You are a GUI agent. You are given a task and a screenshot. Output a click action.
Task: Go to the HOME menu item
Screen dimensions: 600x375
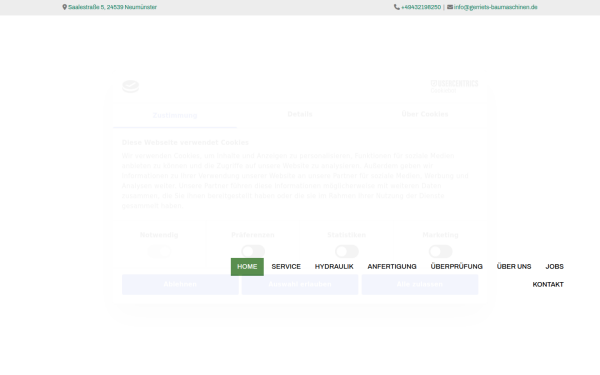247,267
